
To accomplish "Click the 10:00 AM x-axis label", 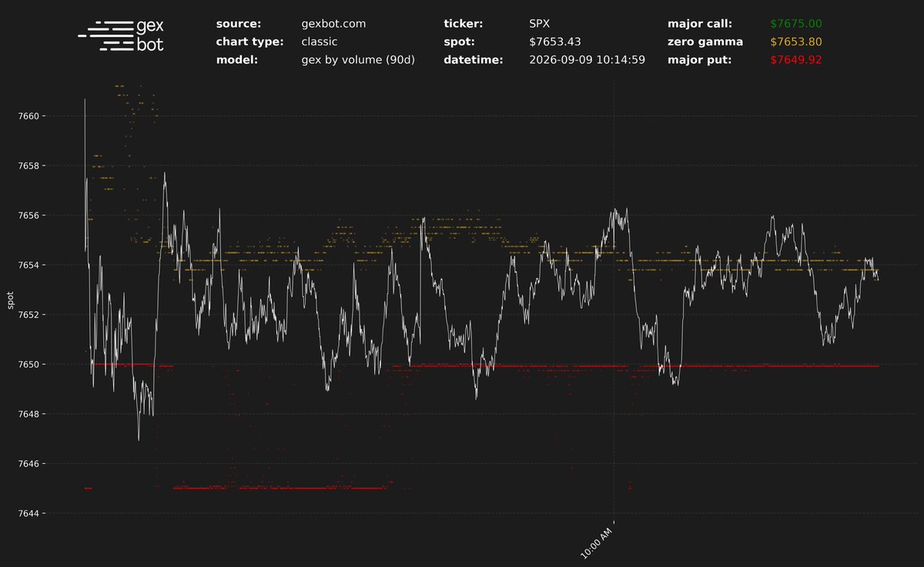I will (598, 542).
